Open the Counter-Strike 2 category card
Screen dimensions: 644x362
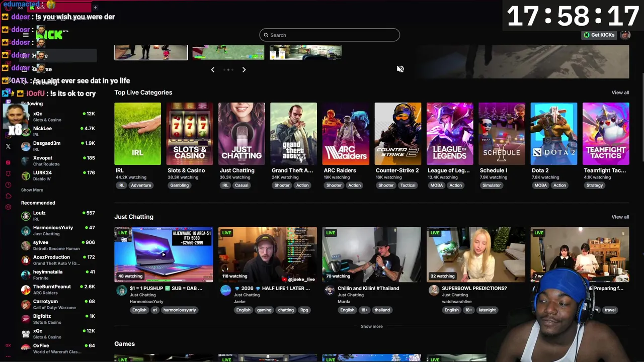tap(397, 134)
